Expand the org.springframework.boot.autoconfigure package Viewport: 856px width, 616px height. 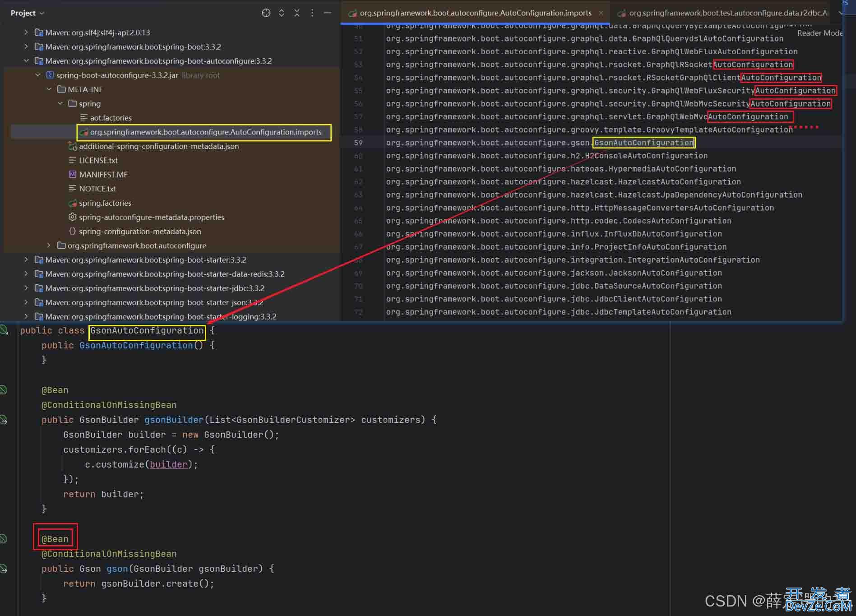click(x=49, y=245)
